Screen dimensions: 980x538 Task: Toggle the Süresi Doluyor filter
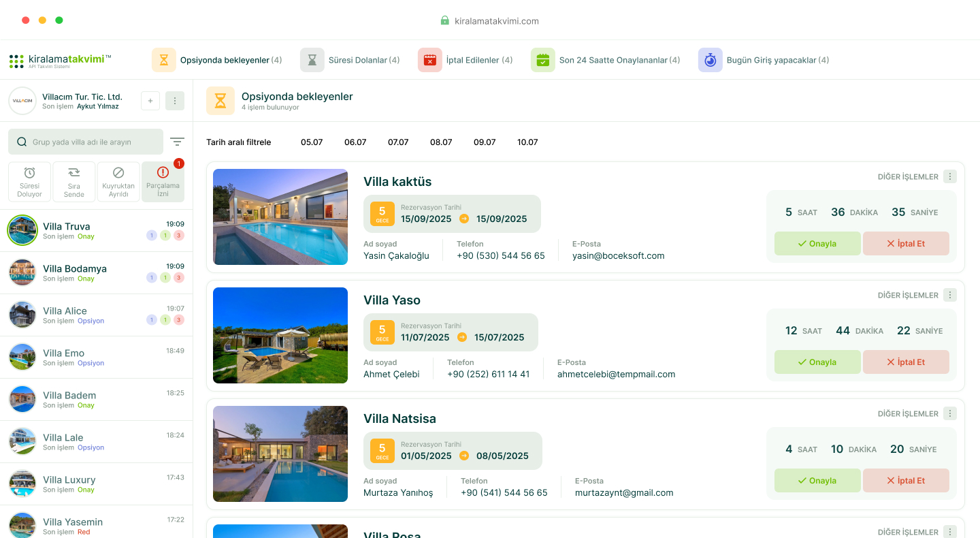point(29,182)
